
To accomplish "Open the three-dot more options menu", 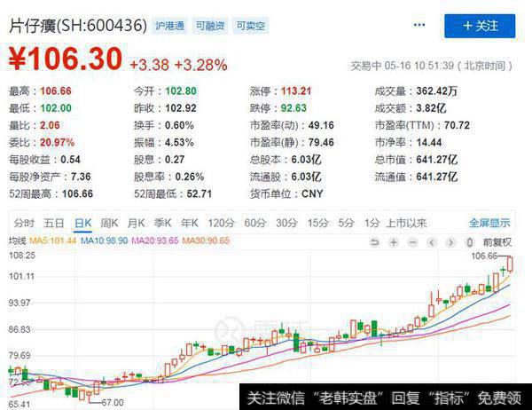I will [419, 25].
